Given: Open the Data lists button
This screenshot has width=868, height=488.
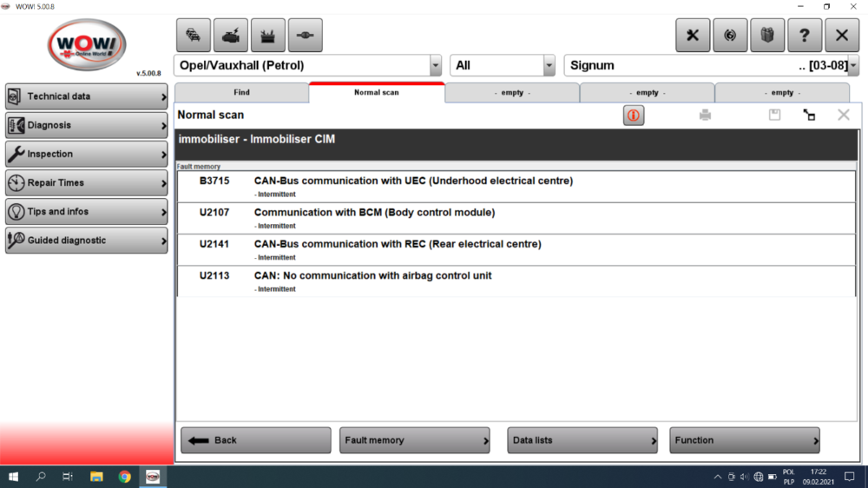Looking at the screenshot, I should 582,440.
